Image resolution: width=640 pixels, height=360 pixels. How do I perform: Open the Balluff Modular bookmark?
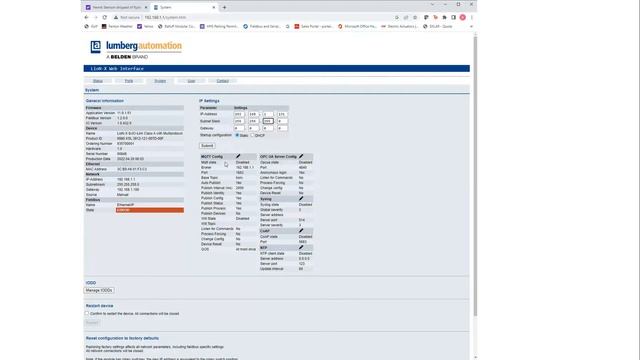coord(176,27)
